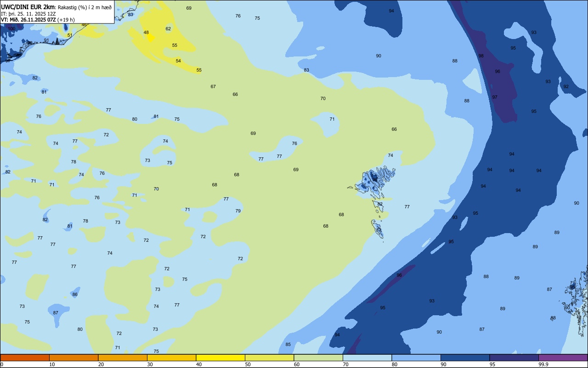588x368 pixels.
Task: Click the navy 95–99.9 legend swatch
Action: [514, 357]
